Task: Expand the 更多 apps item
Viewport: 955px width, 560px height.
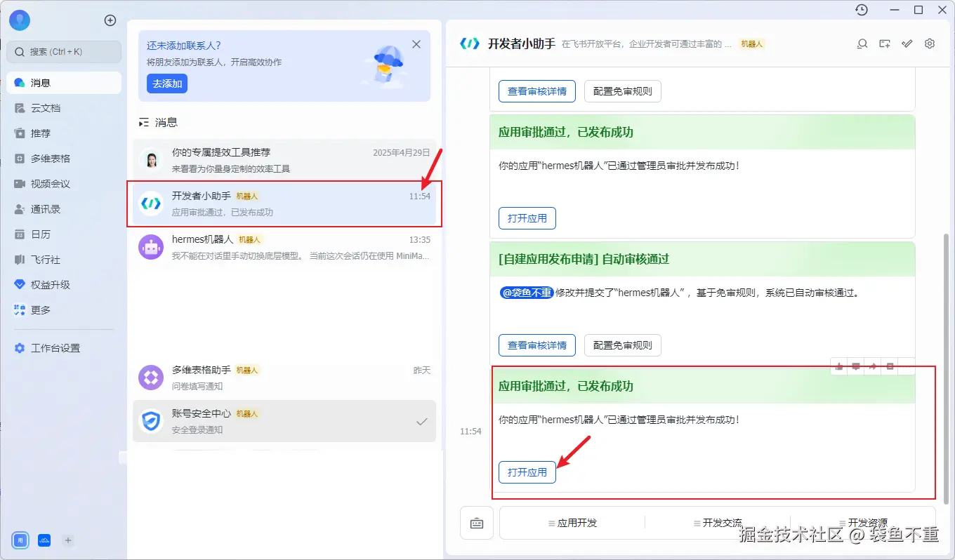Action: tap(64, 310)
